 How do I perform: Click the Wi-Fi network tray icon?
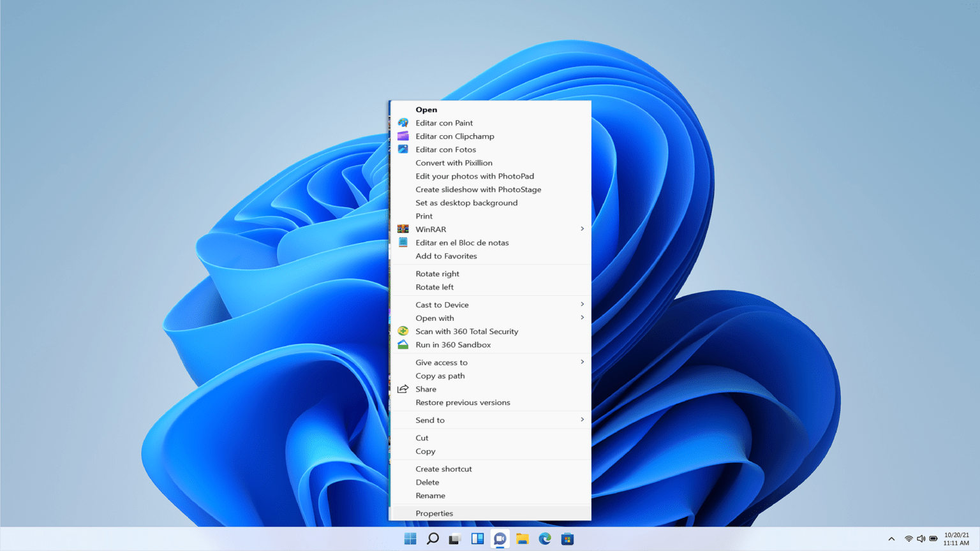pyautogui.click(x=909, y=539)
